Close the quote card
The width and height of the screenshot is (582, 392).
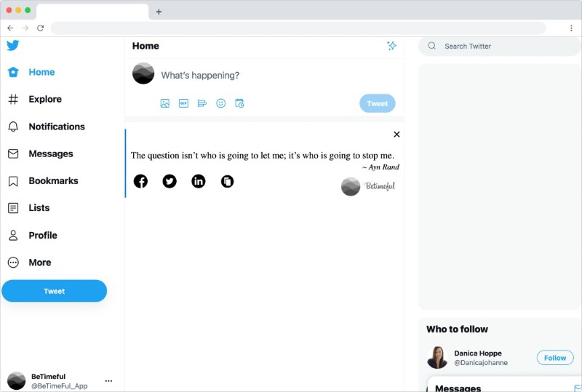(x=396, y=135)
